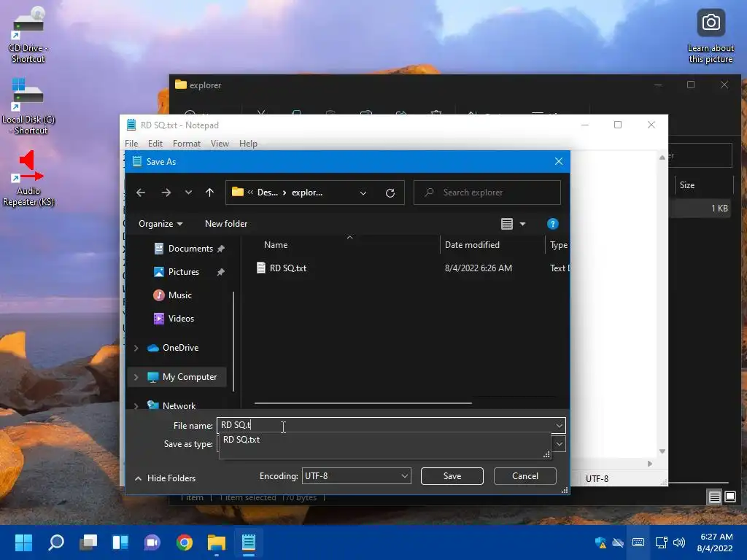Open view options dropdown arrow
Image resolution: width=747 pixels, height=560 pixels.
click(x=522, y=224)
